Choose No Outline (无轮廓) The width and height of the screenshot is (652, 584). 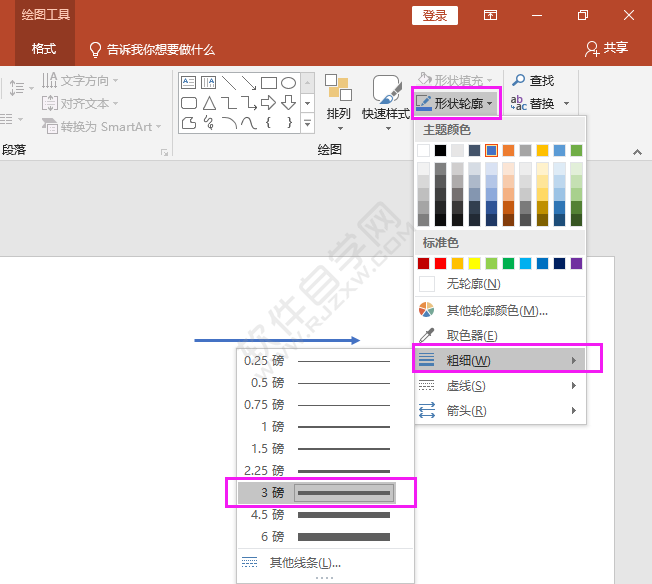500,284
